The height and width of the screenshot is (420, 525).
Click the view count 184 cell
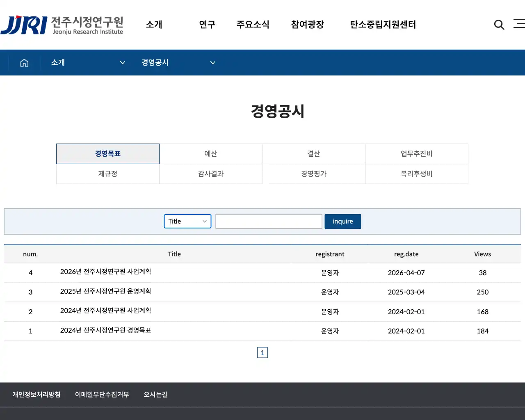[483, 331]
